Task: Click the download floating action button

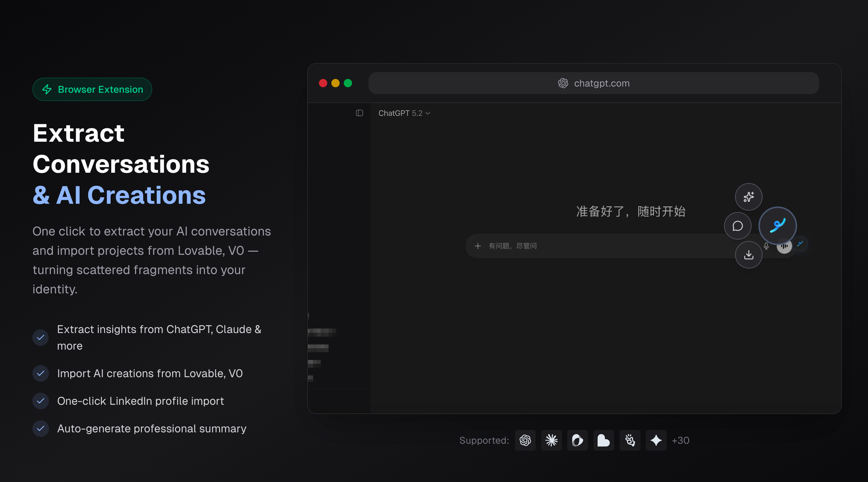Action: [x=748, y=255]
